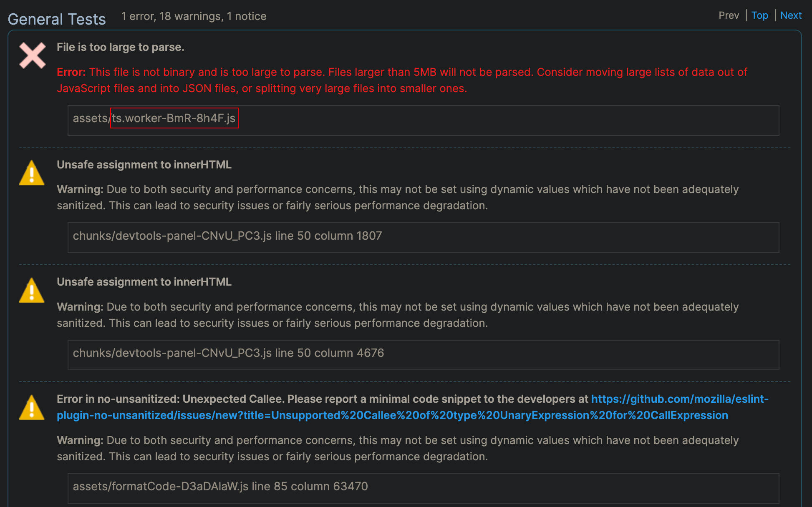Click the red X error icon
This screenshot has height=507, width=812.
pyautogui.click(x=32, y=55)
